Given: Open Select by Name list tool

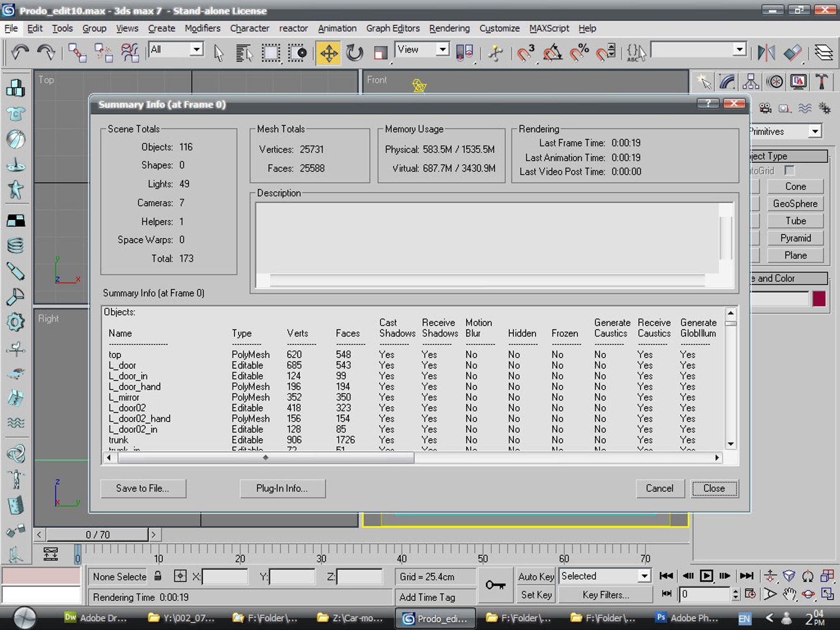Looking at the screenshot, I should (x=244, y=52).
